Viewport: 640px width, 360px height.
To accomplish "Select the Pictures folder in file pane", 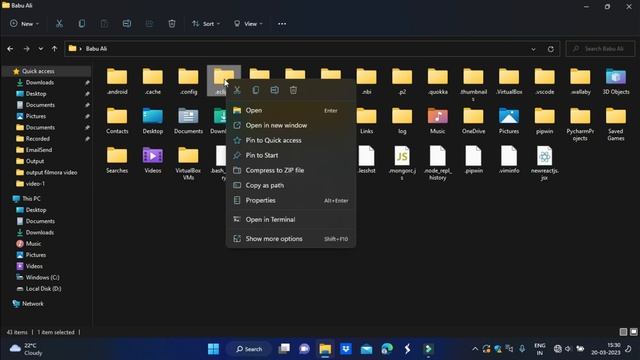I will [x=509, y=121].
